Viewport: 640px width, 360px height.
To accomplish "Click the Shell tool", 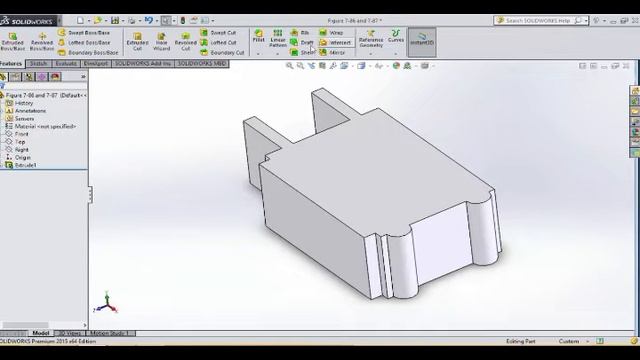I will point(302,53).
